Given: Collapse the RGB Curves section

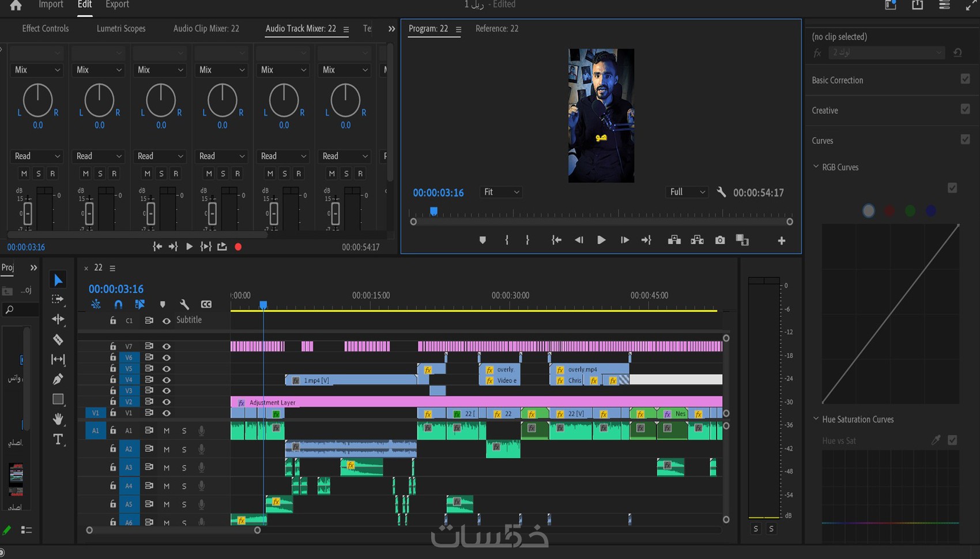Looking at the screenshot, I should [x=816, y=167].
